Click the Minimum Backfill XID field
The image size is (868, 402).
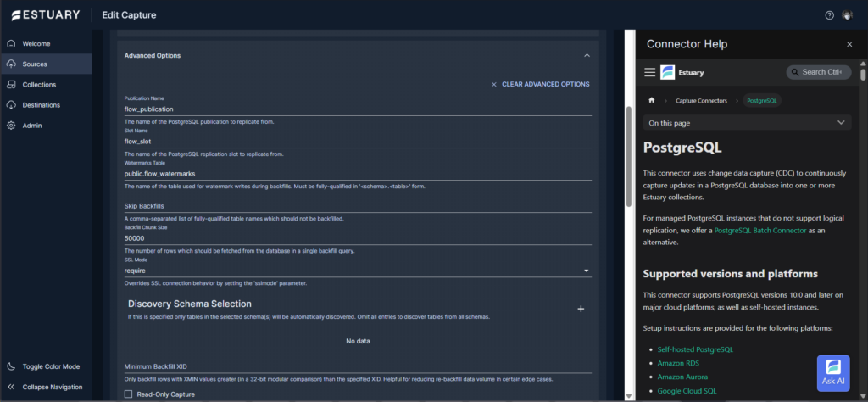(358, 366)
